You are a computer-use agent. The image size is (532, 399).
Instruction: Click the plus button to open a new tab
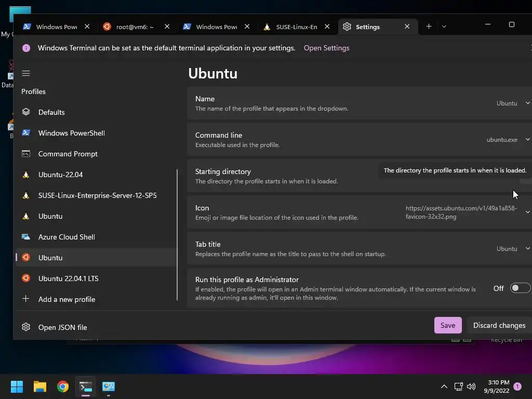coord(429,26)
